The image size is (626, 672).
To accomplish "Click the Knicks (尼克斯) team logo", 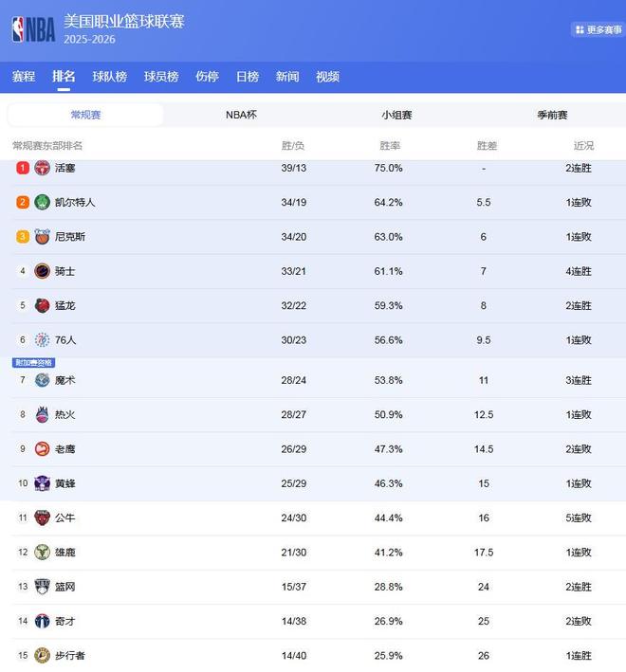I will (42, 237).
